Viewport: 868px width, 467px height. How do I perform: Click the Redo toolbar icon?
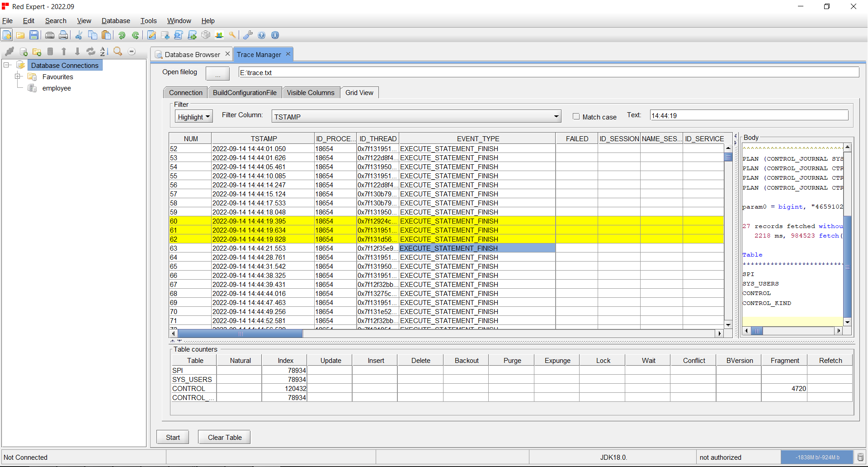(136, 35)
